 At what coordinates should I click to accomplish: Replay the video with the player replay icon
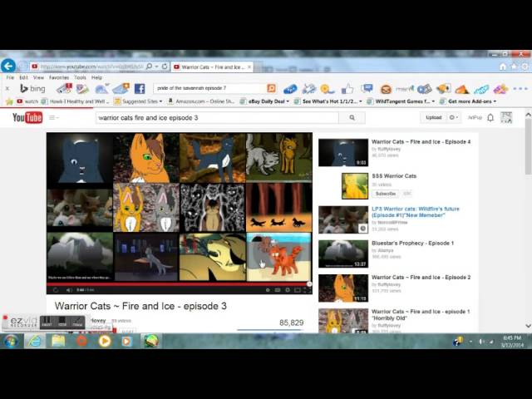pyautogui.click(x=56, y=290)
